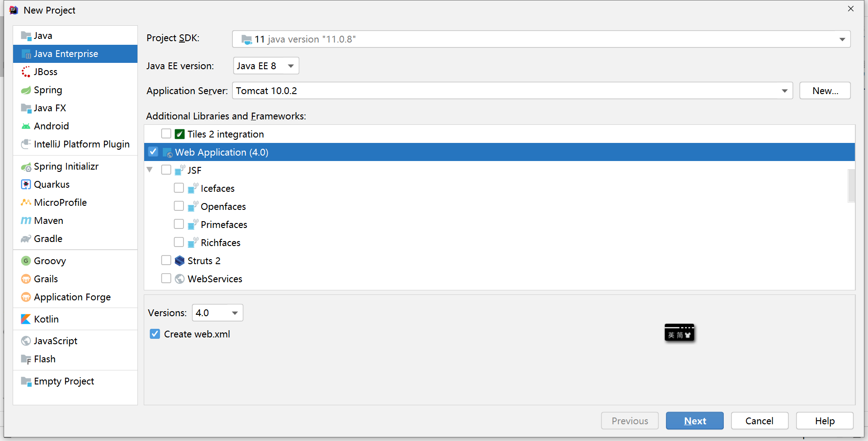Screen dimensions: 868x441
Task: Click the frameworks list scrollbar thumb
Action: click(x=852, y=185)
